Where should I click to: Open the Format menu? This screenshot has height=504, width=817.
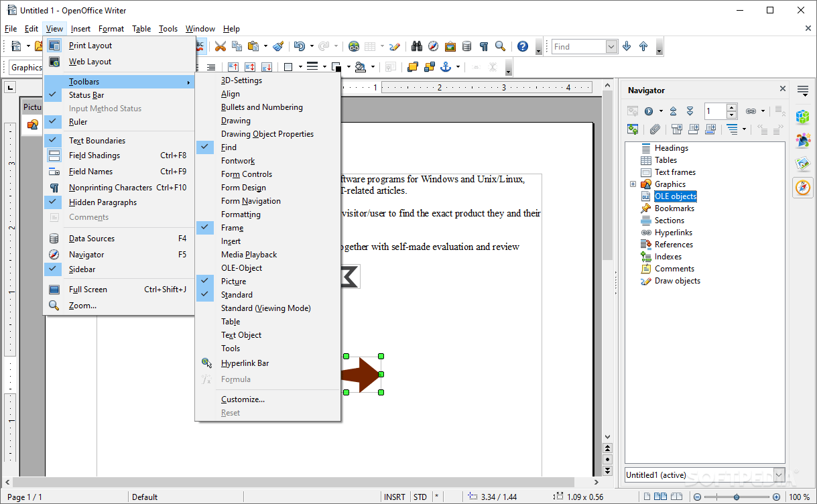111,29
